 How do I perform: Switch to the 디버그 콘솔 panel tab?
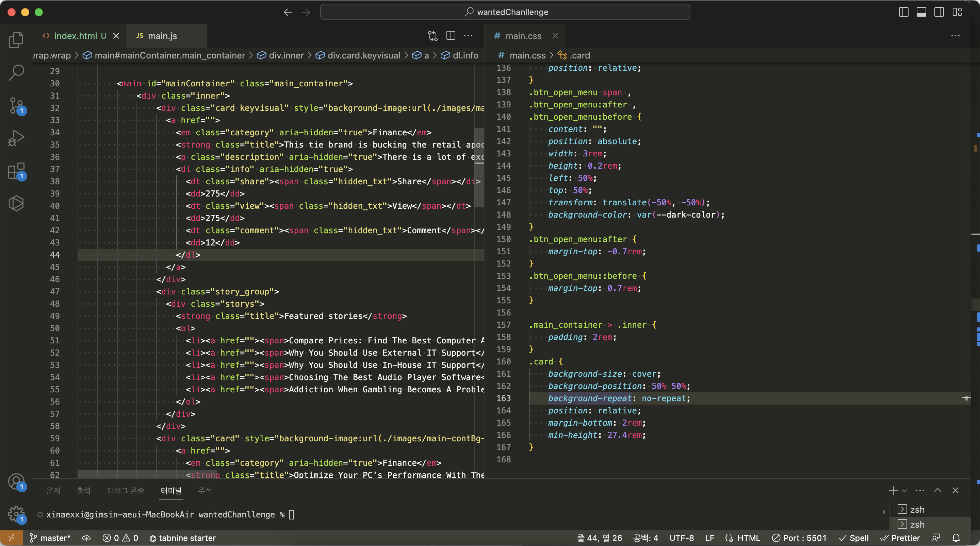coord(126,491)
